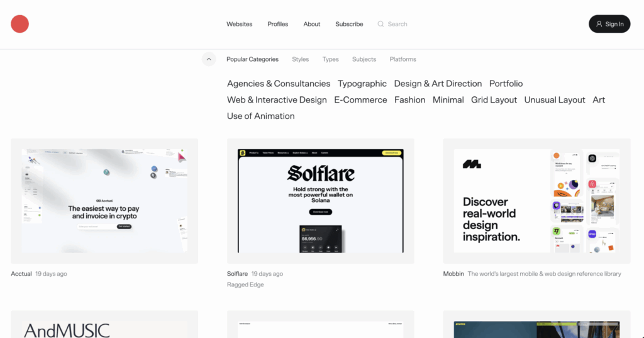Image resolution: width=644 pixels, height=338 pixels.
Task: Filter by Grid Layout category
Action: (494, 100)
